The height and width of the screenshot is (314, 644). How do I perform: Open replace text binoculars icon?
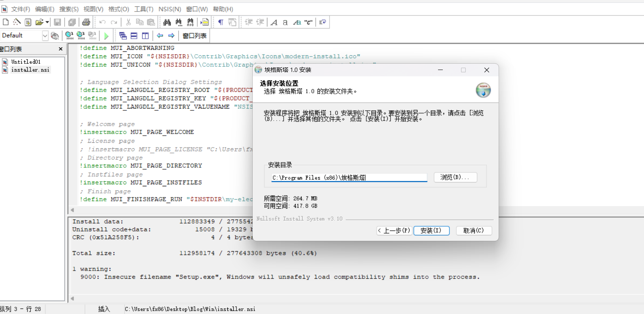191,22
